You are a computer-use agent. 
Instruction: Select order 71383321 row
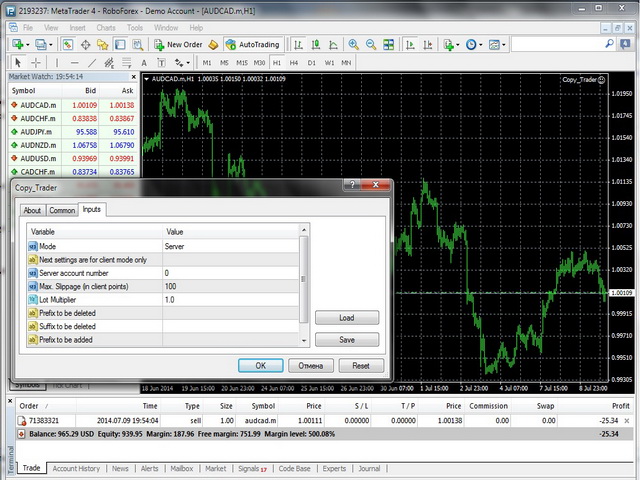tap(324, 420)
